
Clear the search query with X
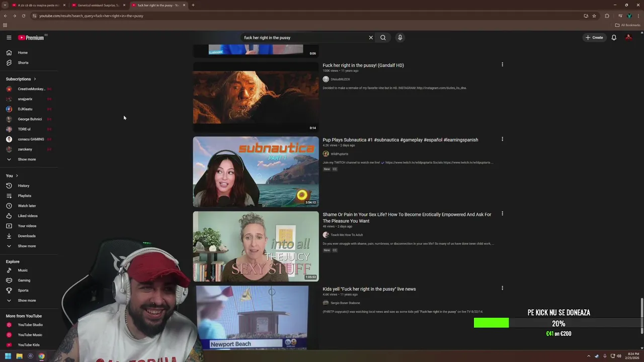coord(371,38)
